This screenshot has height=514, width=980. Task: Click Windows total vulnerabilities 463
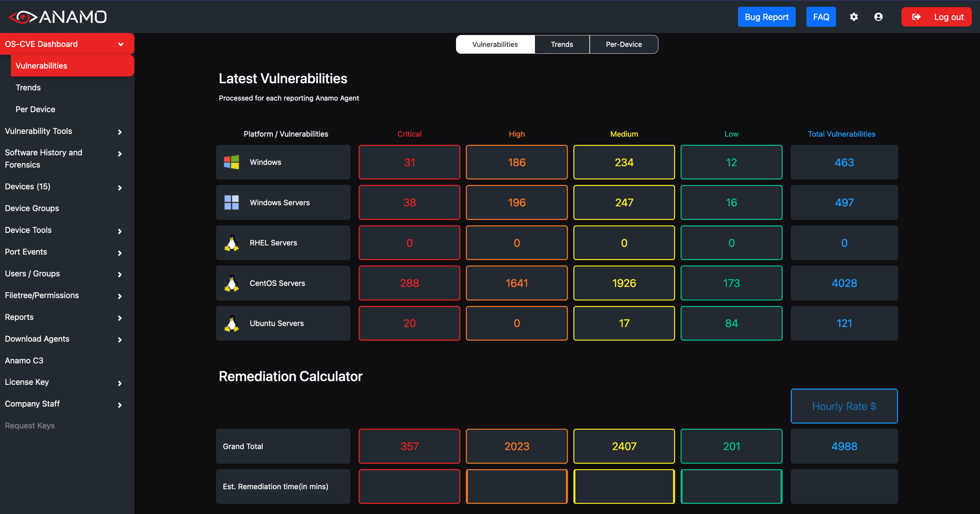point(844,162)
